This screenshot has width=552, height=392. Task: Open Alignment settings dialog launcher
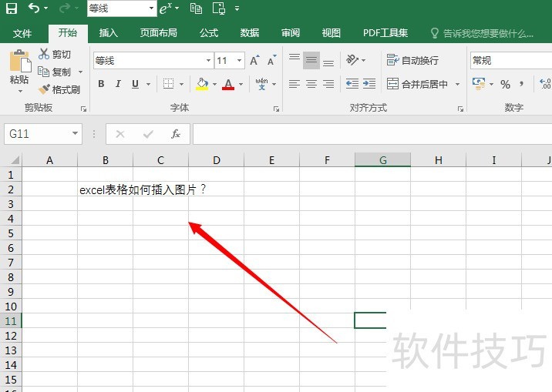pos(460,109)
